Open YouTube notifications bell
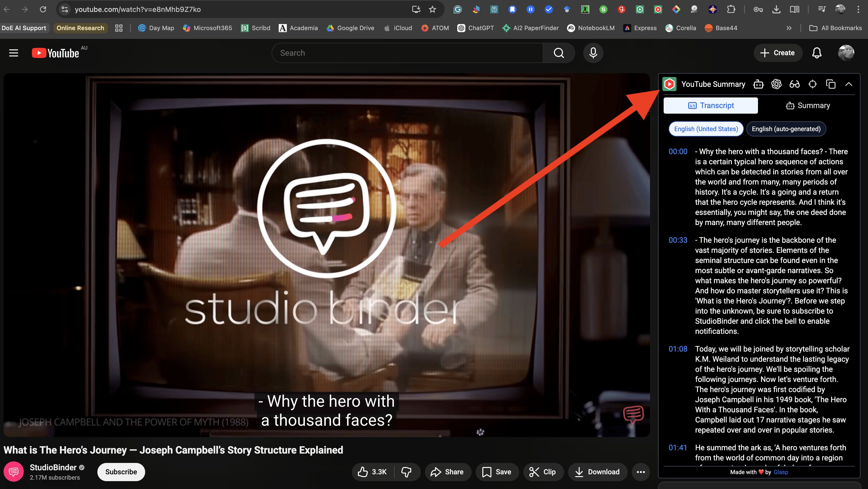 pyautogui.click(x=817, y=53)
